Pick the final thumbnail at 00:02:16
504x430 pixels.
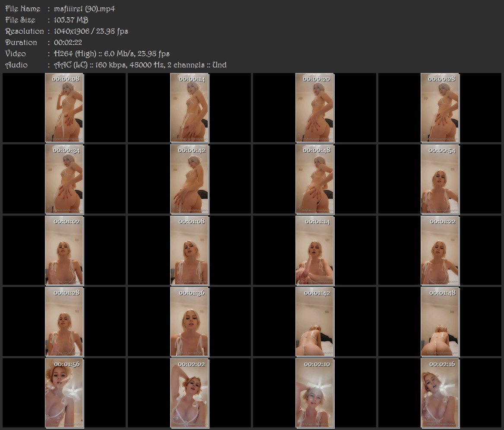pyautogui.click(x=440, y=393)
